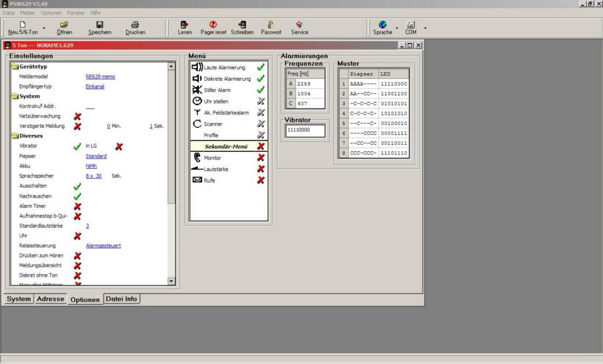Switch to the Adresse tab
The height and width of the screenshot is (364, 603).
point(50,299)
